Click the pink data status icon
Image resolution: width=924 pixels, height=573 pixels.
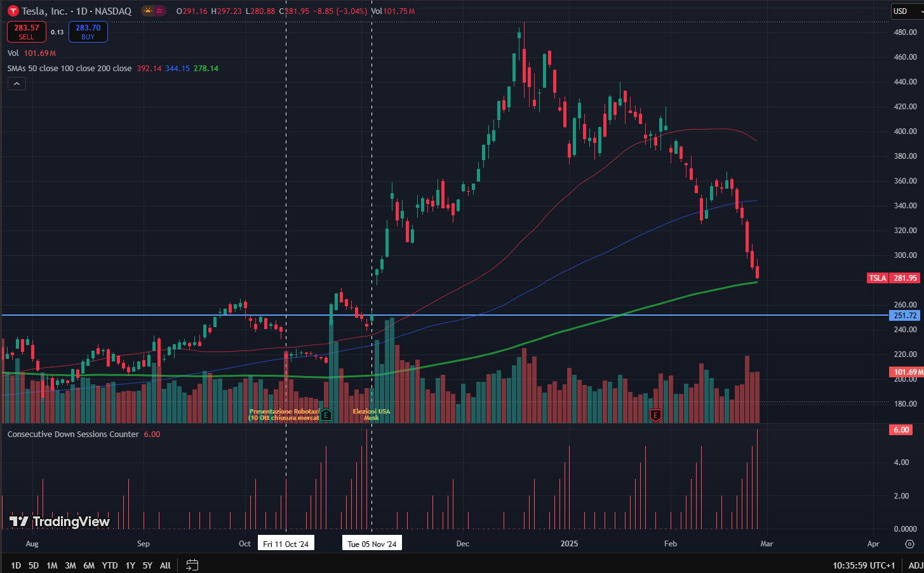tap(159, 11)
